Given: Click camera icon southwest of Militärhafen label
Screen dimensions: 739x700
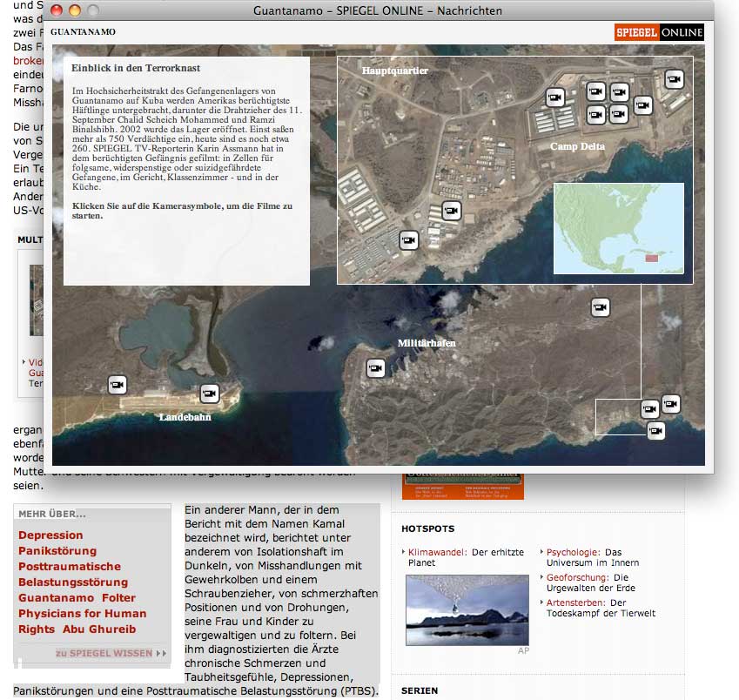Looking at the screenshot, I should pyautogui.click(x=375, y=368).
